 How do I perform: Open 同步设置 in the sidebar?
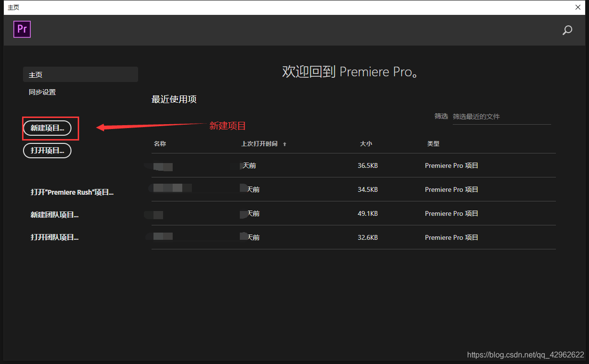click(x=42, y=92)
